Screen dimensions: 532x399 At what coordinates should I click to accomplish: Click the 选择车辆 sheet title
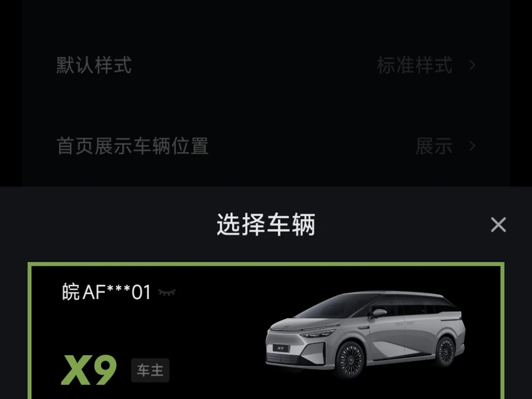coord(265,225)
